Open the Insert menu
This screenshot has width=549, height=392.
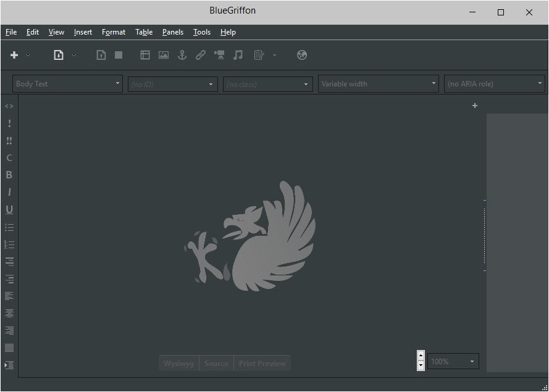tap(83, 32)
